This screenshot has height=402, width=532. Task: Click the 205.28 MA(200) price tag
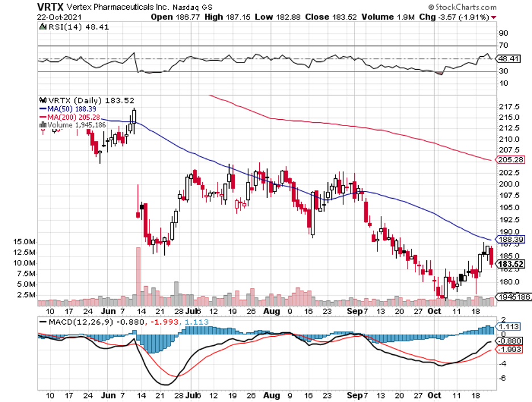510,160
